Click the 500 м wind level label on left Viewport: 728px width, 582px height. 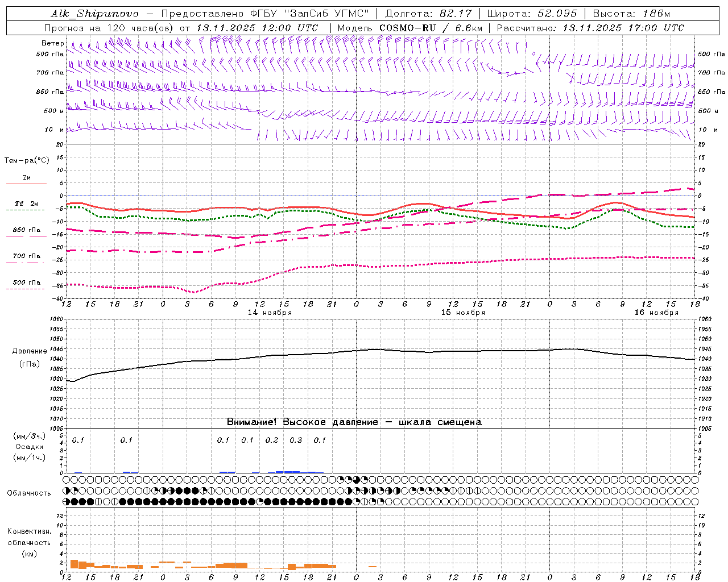click(x=54, y=111)
